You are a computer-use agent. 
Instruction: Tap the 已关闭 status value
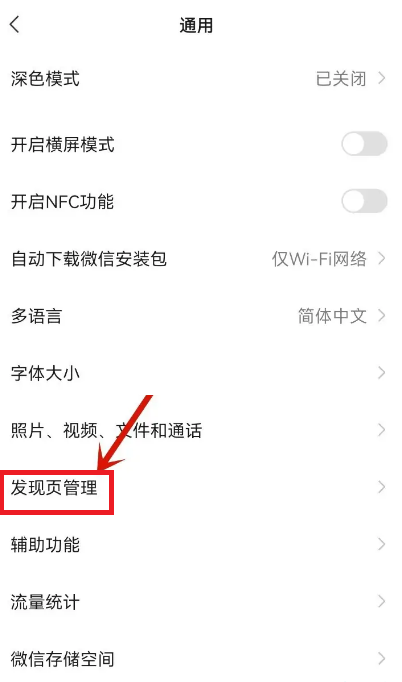[x=341, y=79]
